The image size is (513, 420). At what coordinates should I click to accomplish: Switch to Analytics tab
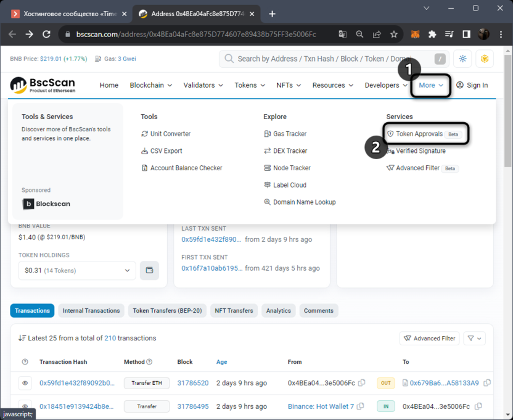[x=278, y=311]
